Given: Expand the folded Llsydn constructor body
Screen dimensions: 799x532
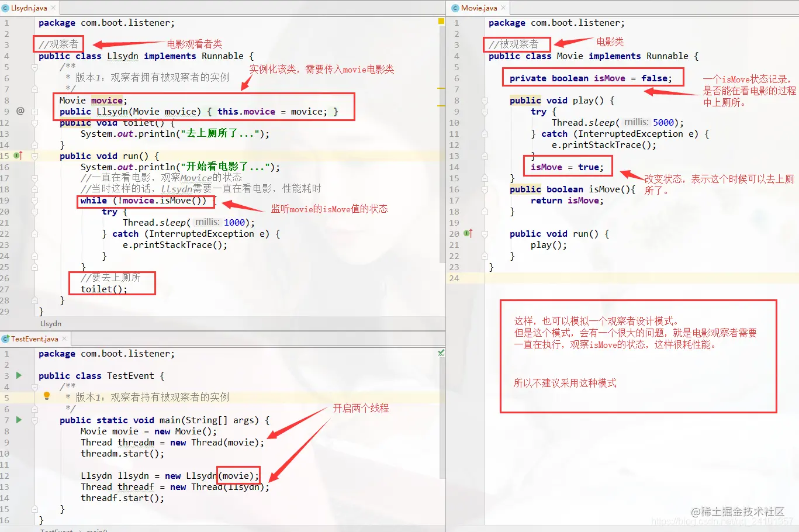Looking at the screenshot, I should click(x=34, y=111).
